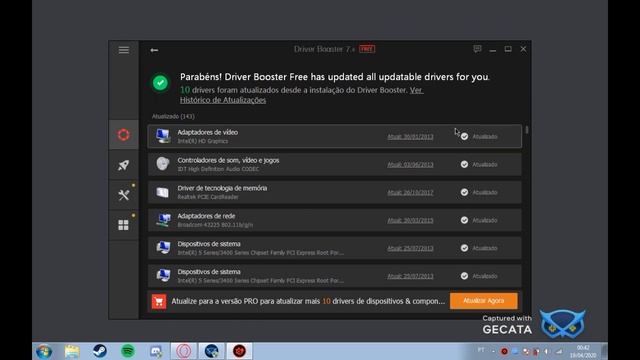Click the Atualizado checkmark for Driver de tecnologia de memória

click(464, 192)
